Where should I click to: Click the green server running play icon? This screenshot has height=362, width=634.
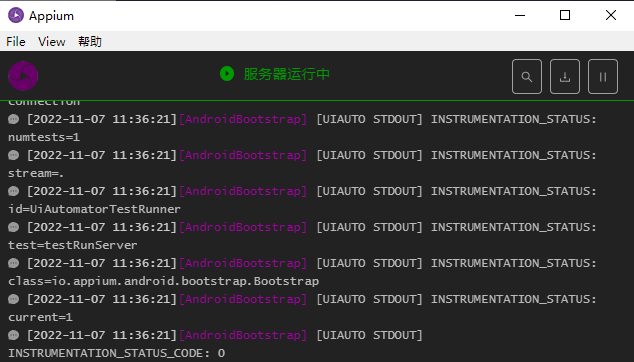point(227,74)
